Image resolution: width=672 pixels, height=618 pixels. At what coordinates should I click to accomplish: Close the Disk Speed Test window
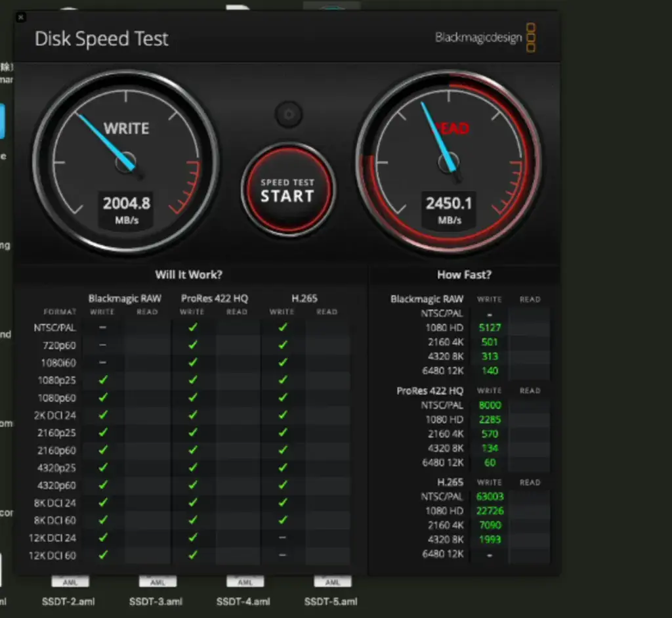20,18
